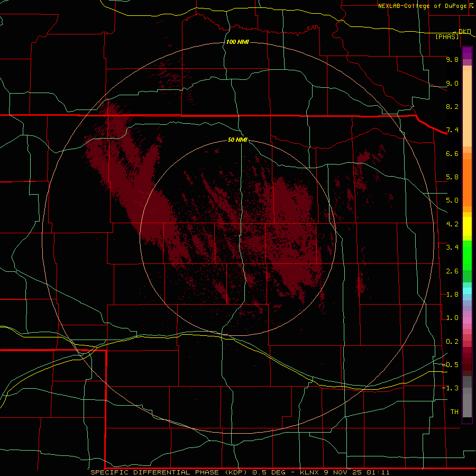Screen dimensions: 476x476
Task: Click the 9.8 value on the scale
Action: click(x=452, y=59)
